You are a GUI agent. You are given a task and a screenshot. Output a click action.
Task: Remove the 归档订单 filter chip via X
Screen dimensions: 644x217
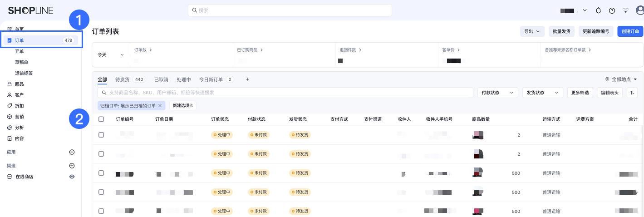pyautogui.click(x=160, y=106)
